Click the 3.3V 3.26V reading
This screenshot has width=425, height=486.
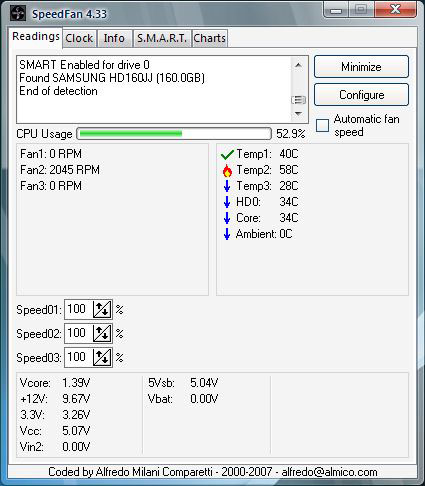pyautogui.click(x=55, y=415)
